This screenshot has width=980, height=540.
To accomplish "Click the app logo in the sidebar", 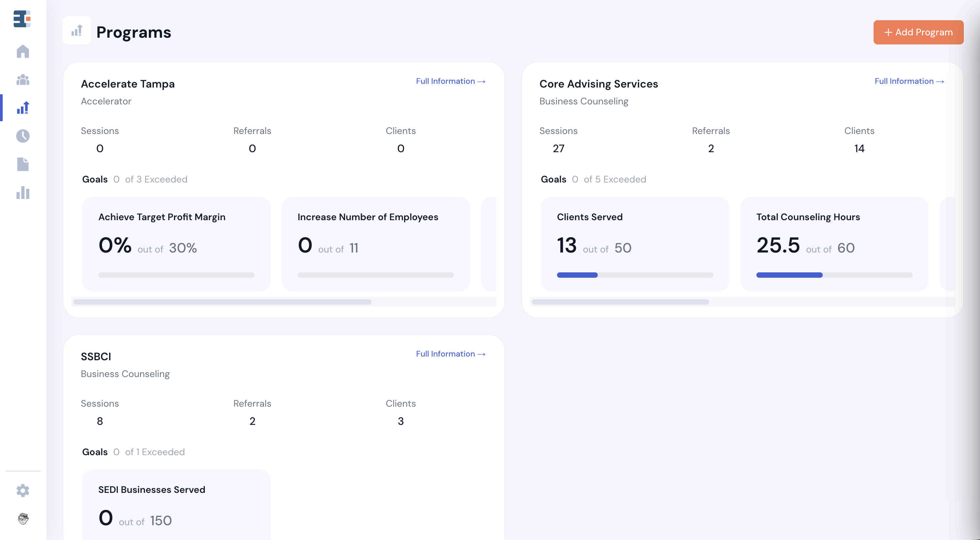I will 22,19.
